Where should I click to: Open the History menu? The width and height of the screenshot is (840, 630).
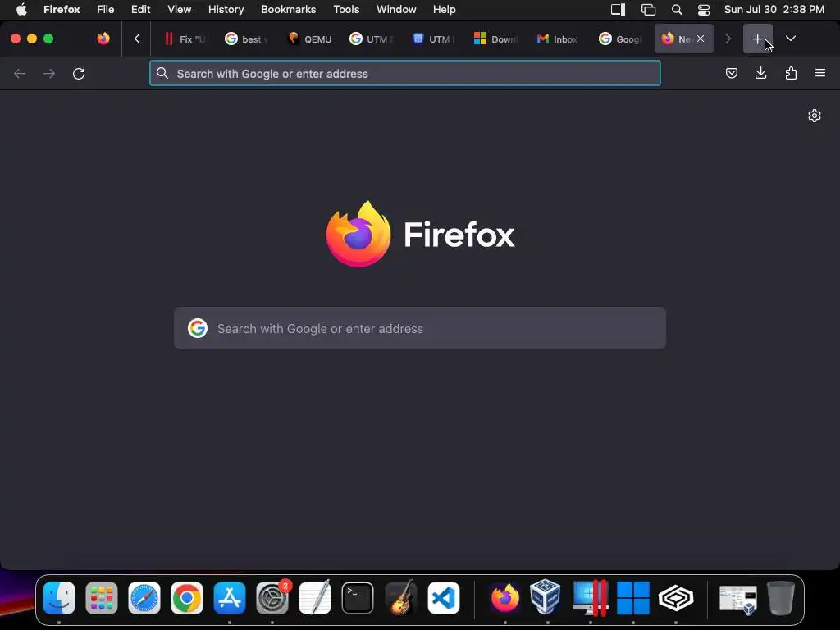226,10
